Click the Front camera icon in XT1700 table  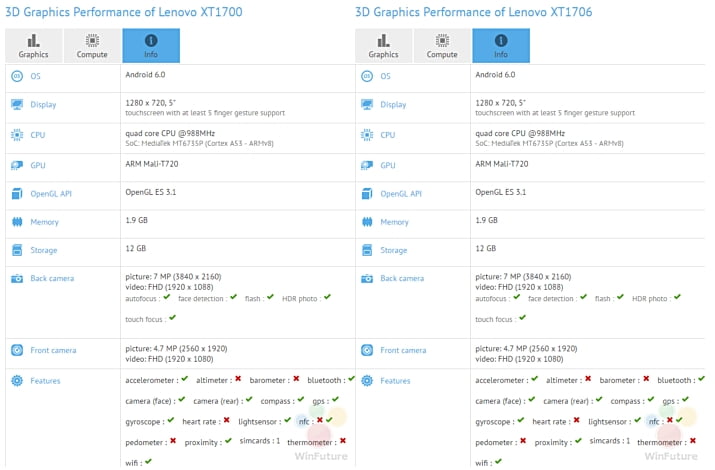17,350
